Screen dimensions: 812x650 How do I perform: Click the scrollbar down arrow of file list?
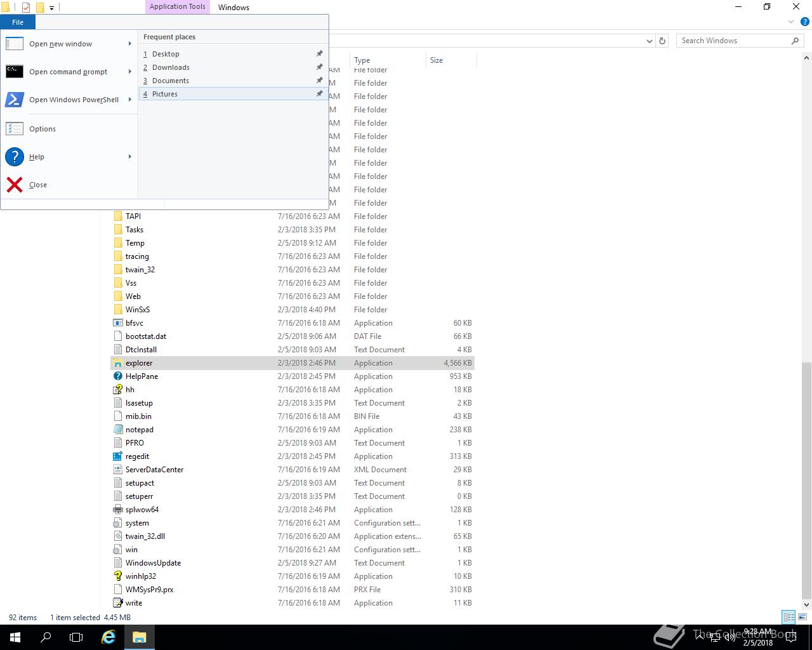pyautogui.click(x=806, y=604)
